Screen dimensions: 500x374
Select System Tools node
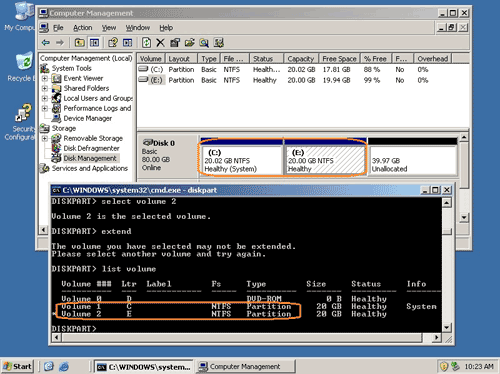(71, 68)
